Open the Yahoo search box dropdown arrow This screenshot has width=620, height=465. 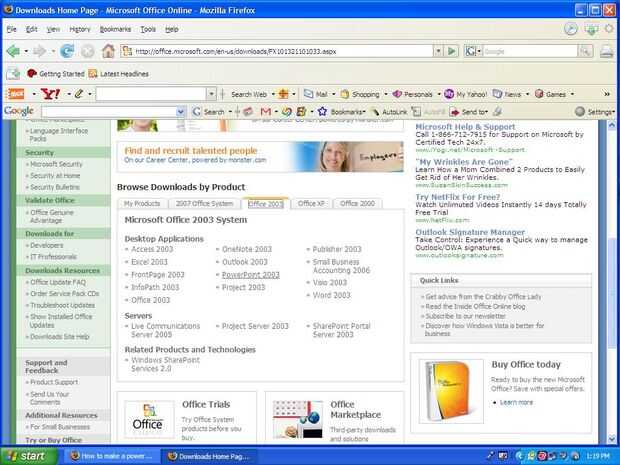click(212, 94)
